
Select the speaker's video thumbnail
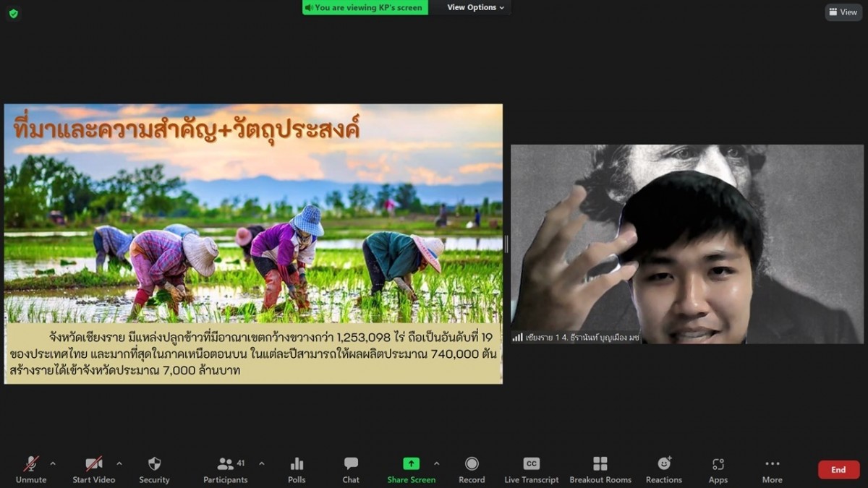[x=687, y=244]
